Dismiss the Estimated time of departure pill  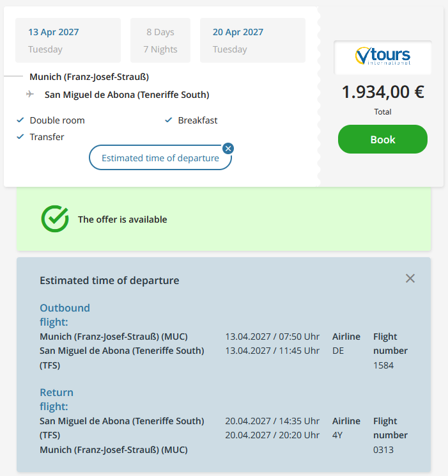228,148
